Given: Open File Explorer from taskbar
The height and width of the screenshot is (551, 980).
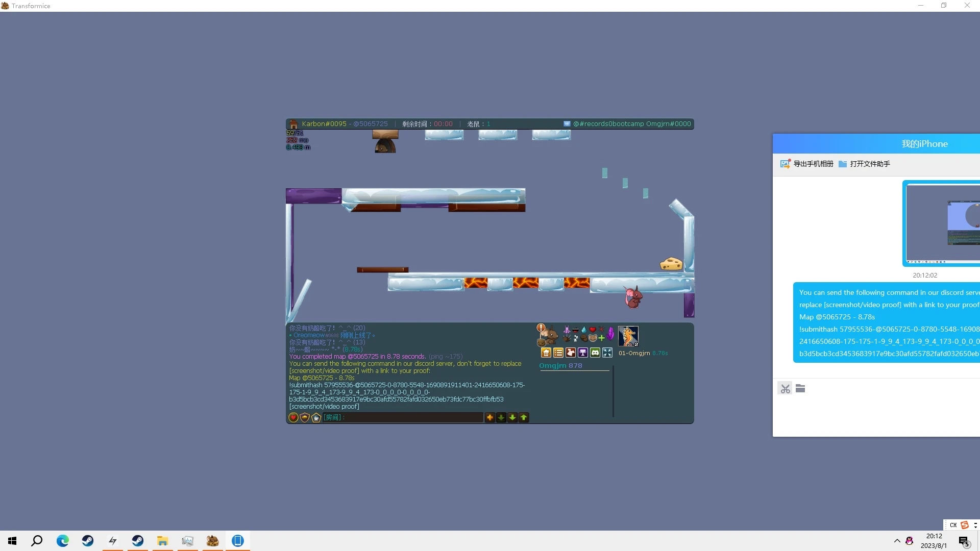Looking at the screenshot, I should click(162, 541).
